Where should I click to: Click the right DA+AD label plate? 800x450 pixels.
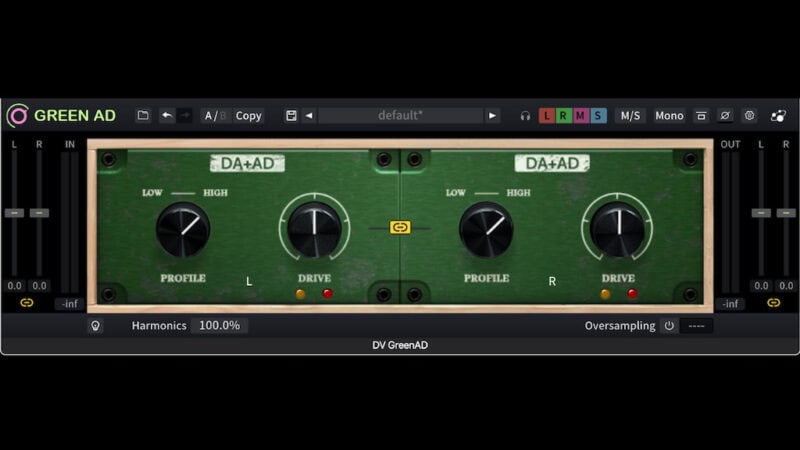click(552, 163)
